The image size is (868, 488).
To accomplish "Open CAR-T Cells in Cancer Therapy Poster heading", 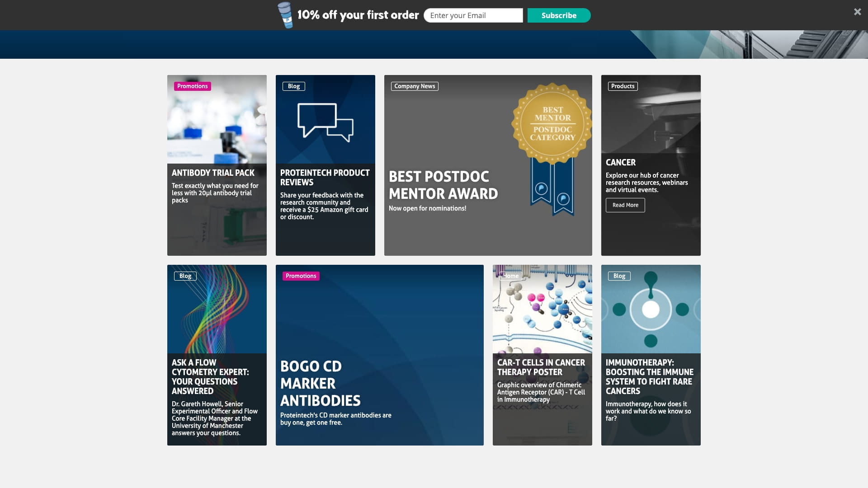I will coord(541,367).
